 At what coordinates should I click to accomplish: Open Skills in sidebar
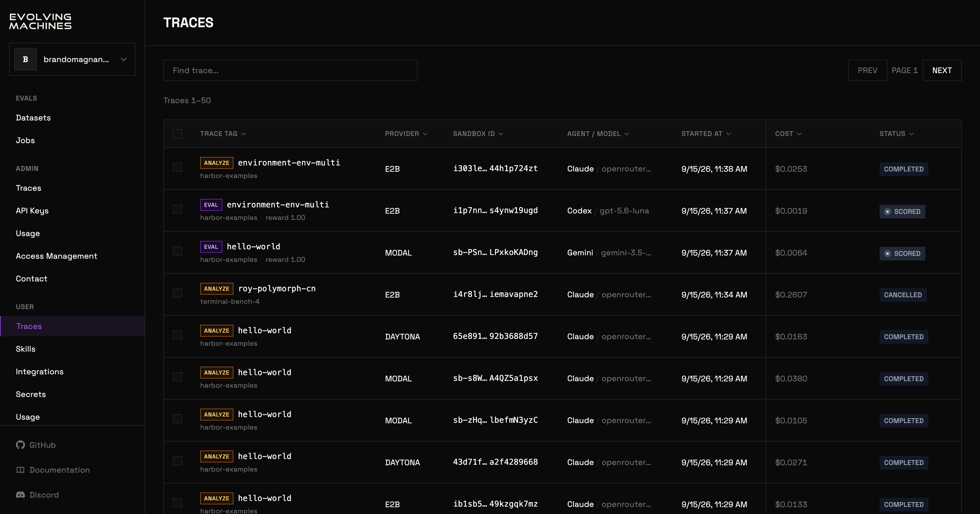(x=26, y=349)
